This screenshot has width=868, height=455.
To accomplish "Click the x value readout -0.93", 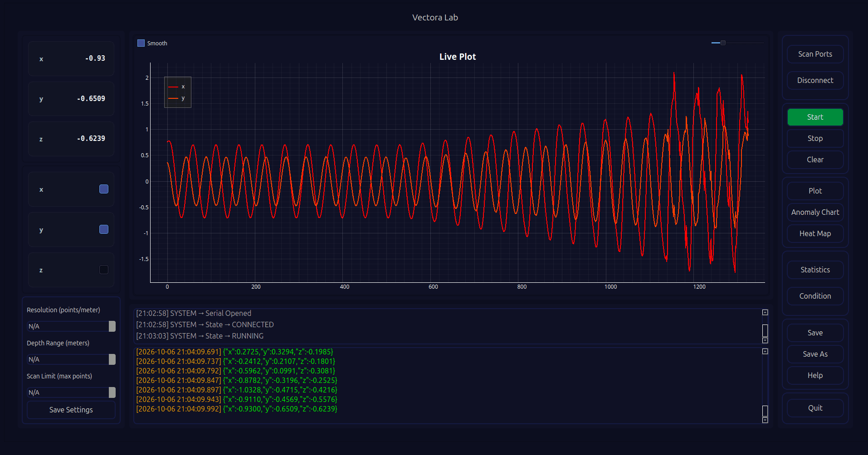I will (x=95, y=58).
